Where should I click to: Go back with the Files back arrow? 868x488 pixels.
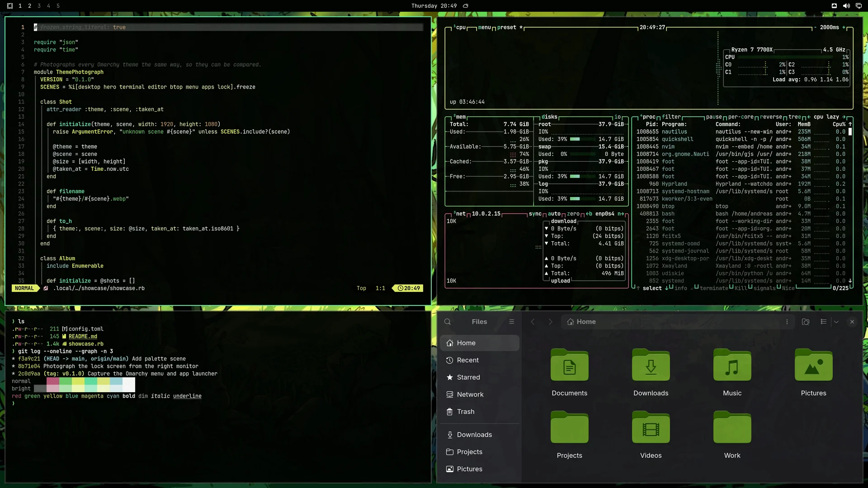coord(533,322)
